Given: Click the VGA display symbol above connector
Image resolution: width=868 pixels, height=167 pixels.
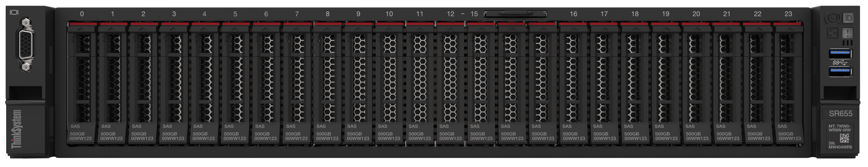Looking at the screenshot, I should [14, 12].
